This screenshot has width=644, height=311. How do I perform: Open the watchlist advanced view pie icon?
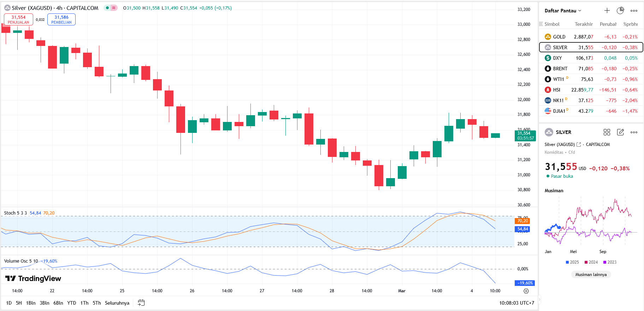(x=620, y=11)
